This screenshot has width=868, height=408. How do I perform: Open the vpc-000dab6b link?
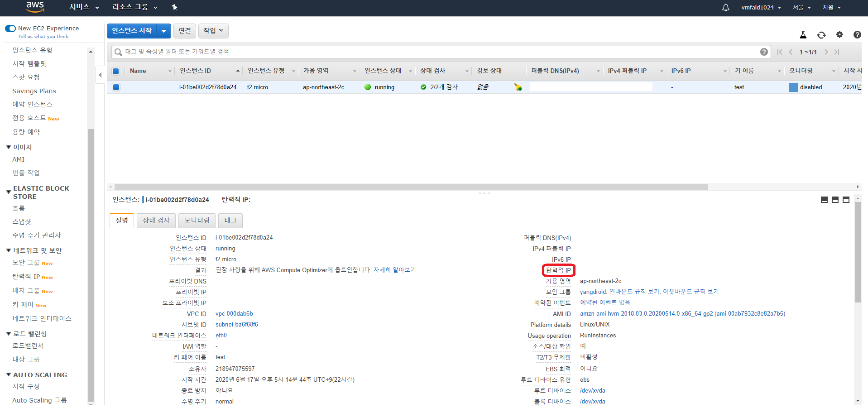[x=234, y=314]
